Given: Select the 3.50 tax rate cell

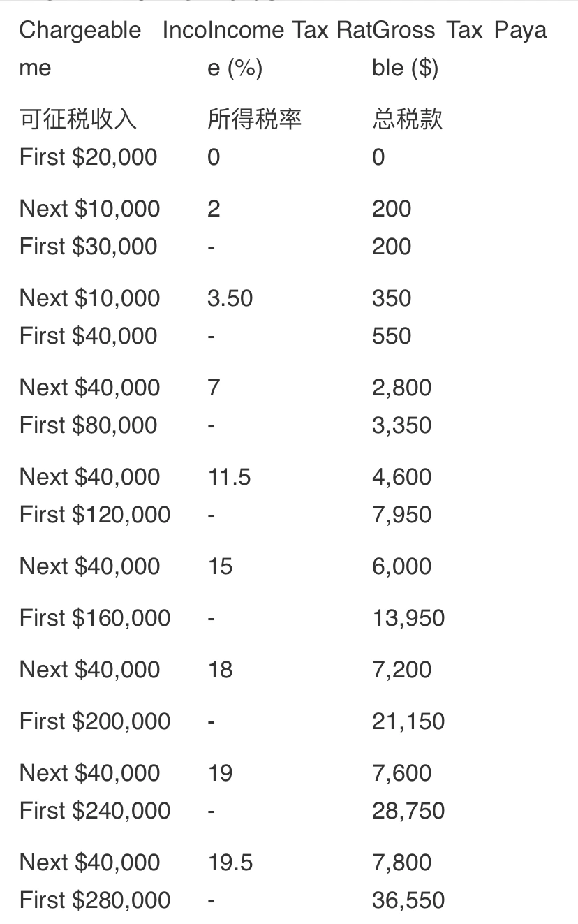Looking at the screenshot, I should 230,298.
